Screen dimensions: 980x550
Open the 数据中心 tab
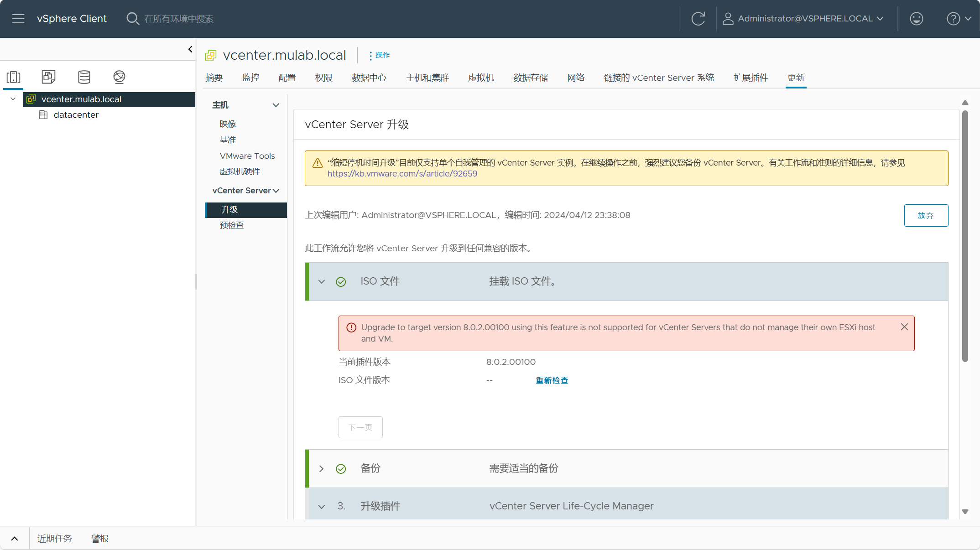click(369, 78)
